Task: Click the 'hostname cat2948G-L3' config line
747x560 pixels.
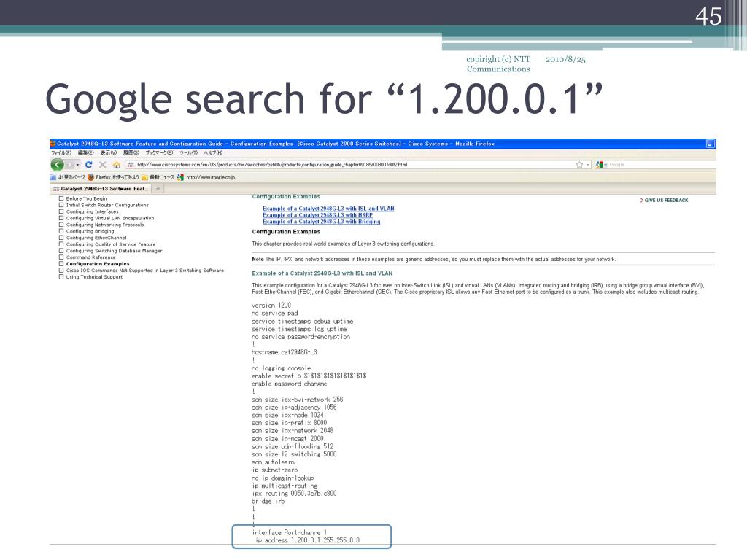Action: click(x=284, y=352)
